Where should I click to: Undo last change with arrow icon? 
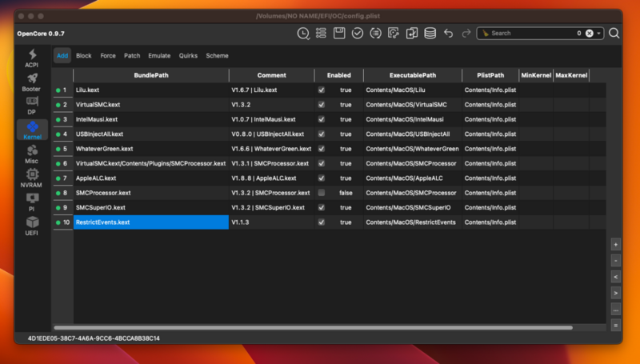(449, 34)
